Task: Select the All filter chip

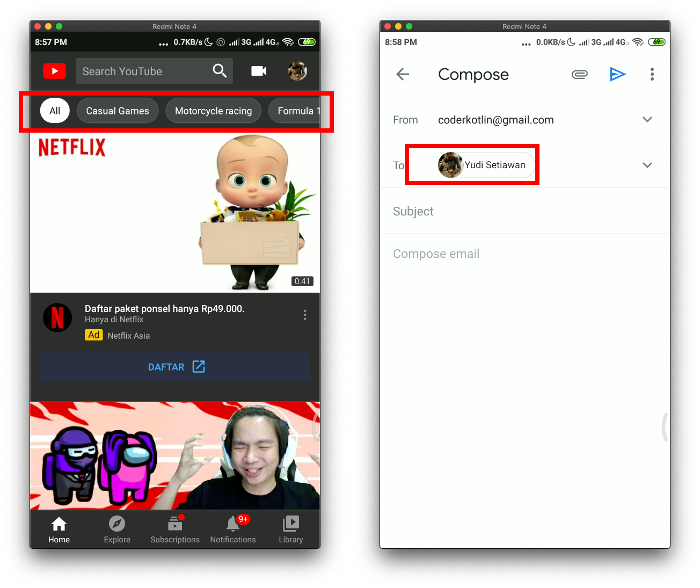Action: tap(54, 111)
